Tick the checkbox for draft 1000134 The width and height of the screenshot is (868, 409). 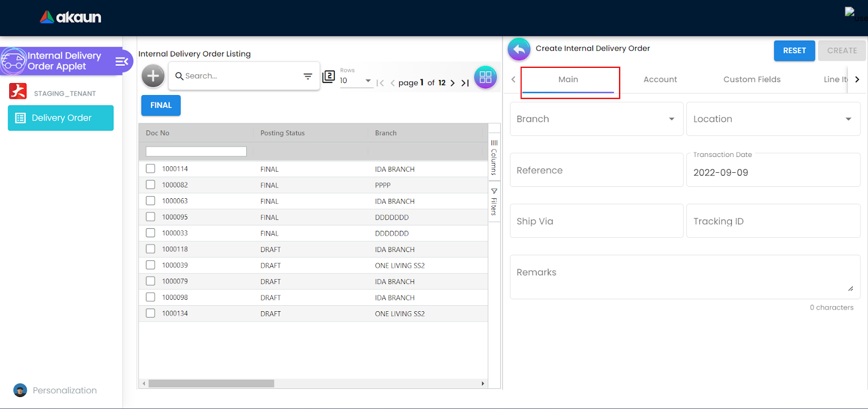150,313
